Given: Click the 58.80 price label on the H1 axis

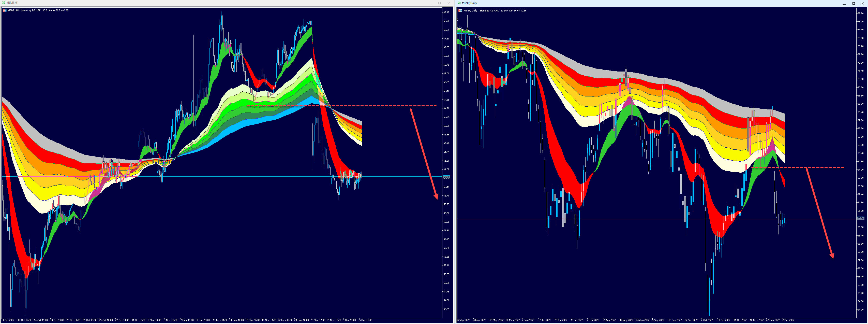Looking at the screenshot, I should pyautogui.click(x=446, y=213).
